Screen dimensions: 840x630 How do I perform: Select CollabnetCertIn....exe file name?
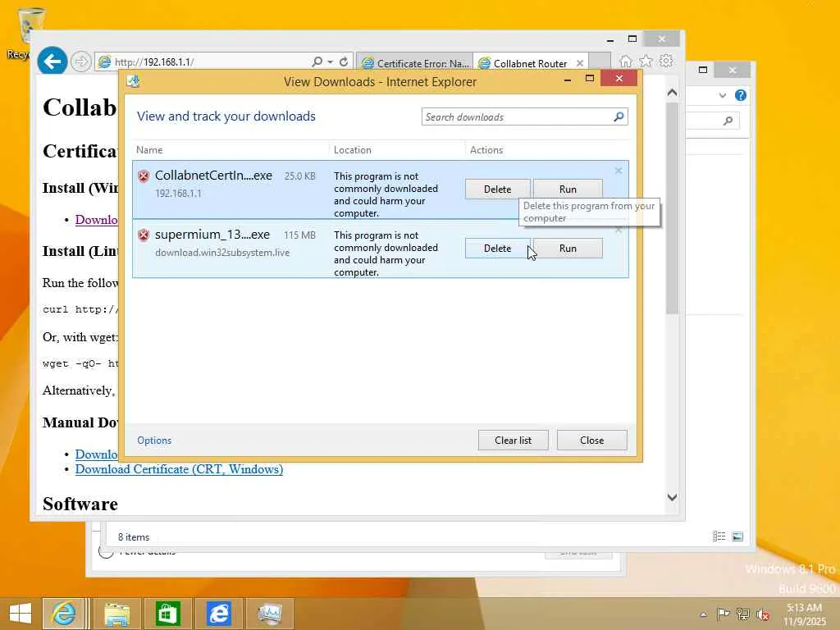click(213, 176)
